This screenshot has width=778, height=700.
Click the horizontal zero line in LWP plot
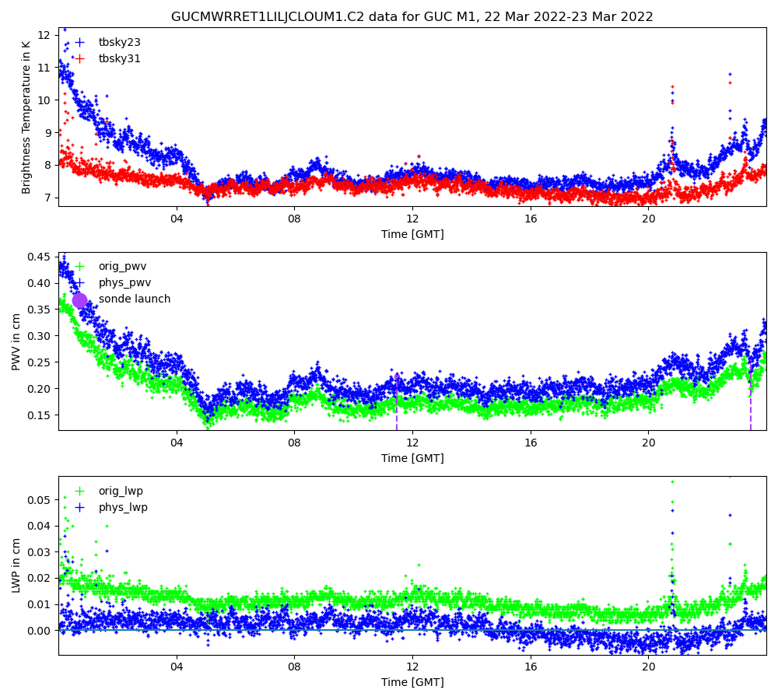pos(412,630)
